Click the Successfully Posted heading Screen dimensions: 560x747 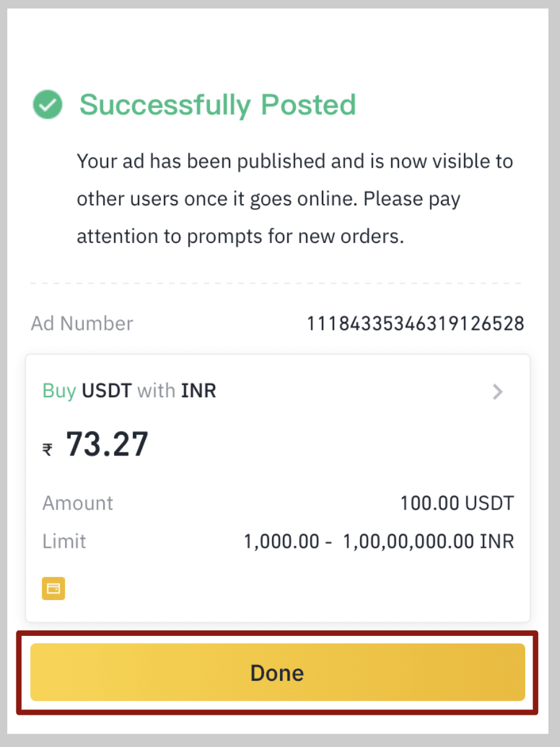tap(217, 104)
